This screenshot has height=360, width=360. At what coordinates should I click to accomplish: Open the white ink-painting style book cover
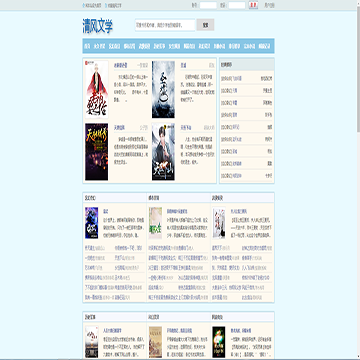coord(219,223)
